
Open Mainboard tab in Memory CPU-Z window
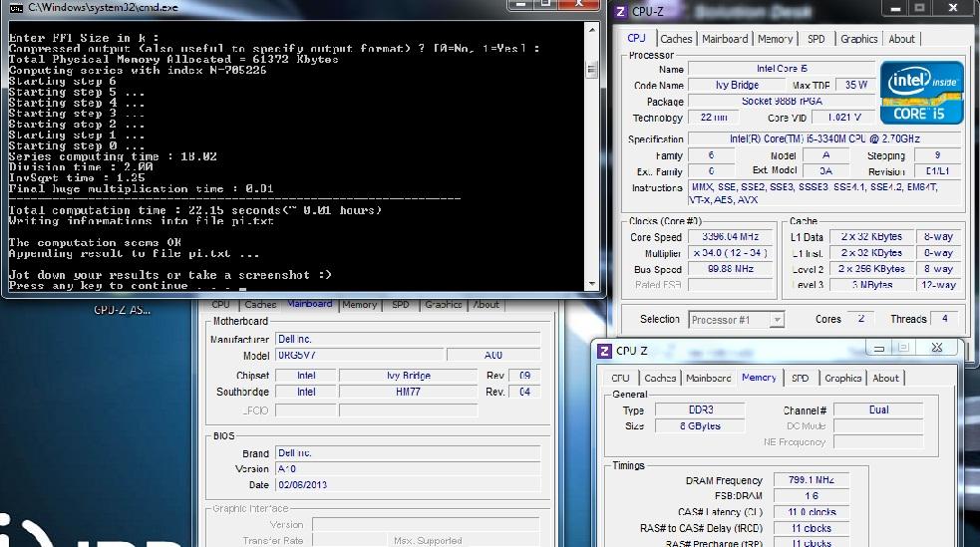pos(709,378)
